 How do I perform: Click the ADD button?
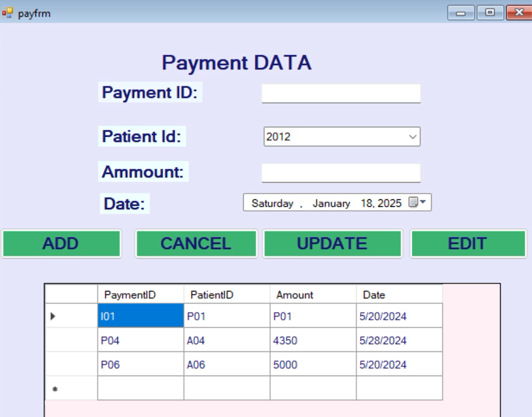pos(61,243)
